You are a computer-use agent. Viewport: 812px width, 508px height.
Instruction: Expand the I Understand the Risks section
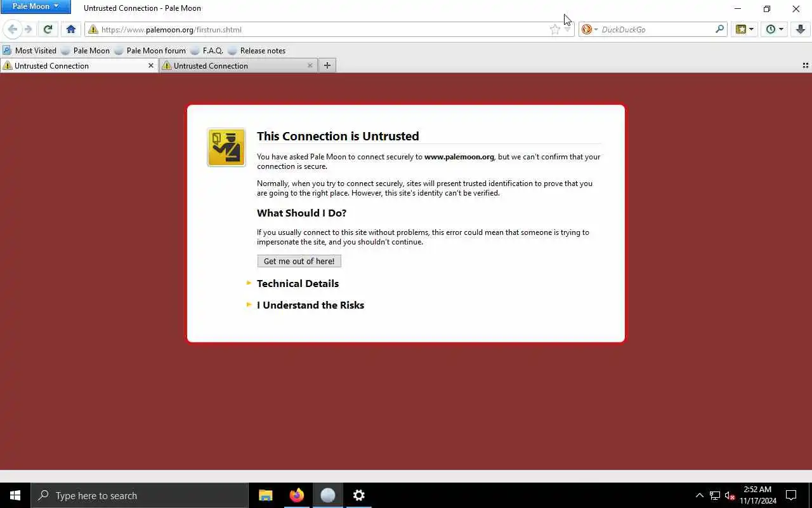310,305
